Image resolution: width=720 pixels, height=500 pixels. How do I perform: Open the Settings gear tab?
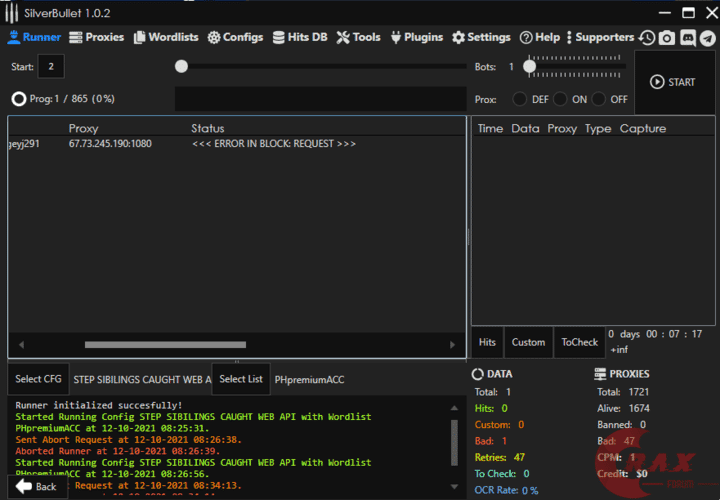tap(481, 37)
